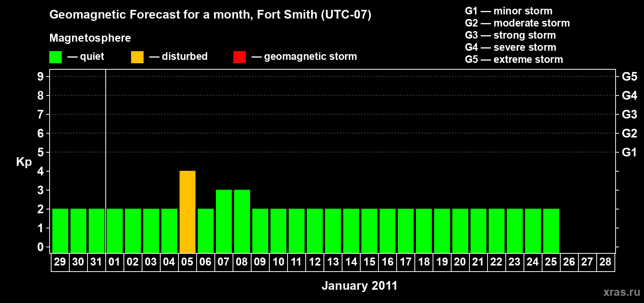Click the green quiet legend swatch

[x=55, y=57]
